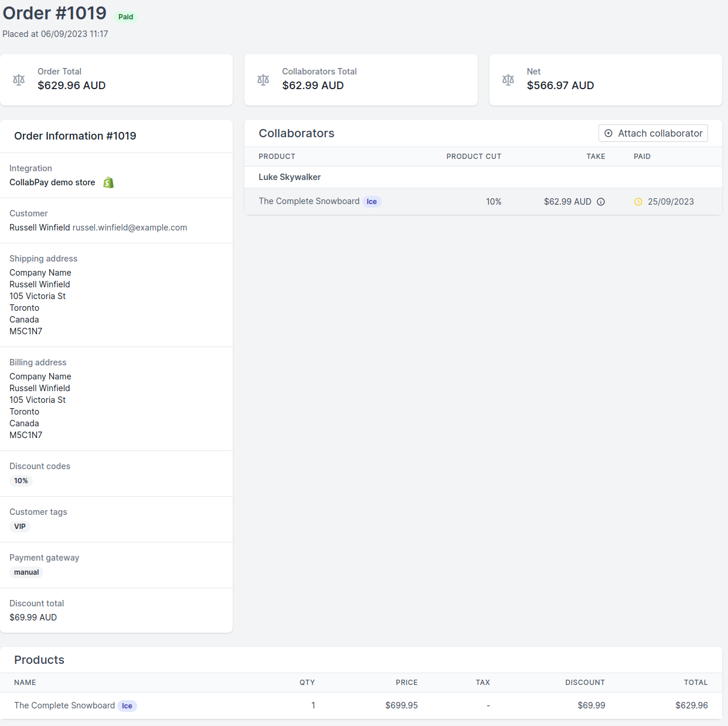Click the Ice badge in the Collaborators row
The height and width of the screenshot is (726, 728).
[372, 202]
